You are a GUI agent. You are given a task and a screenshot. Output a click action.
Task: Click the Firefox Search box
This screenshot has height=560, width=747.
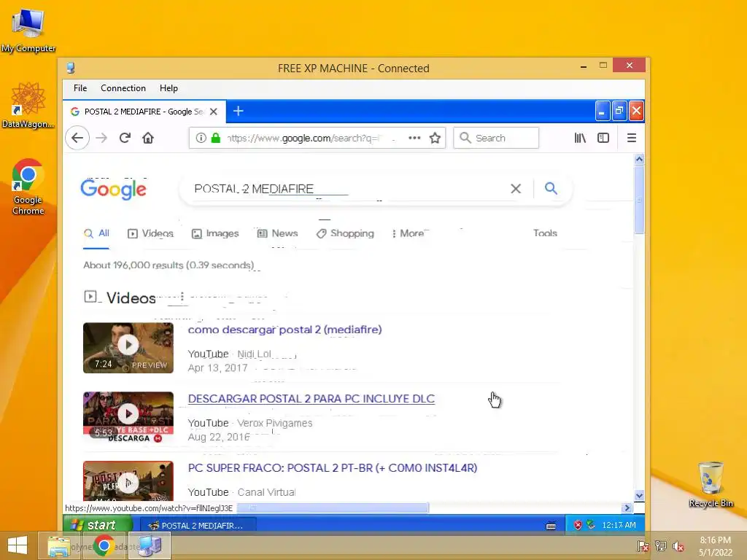pos(496,138)
